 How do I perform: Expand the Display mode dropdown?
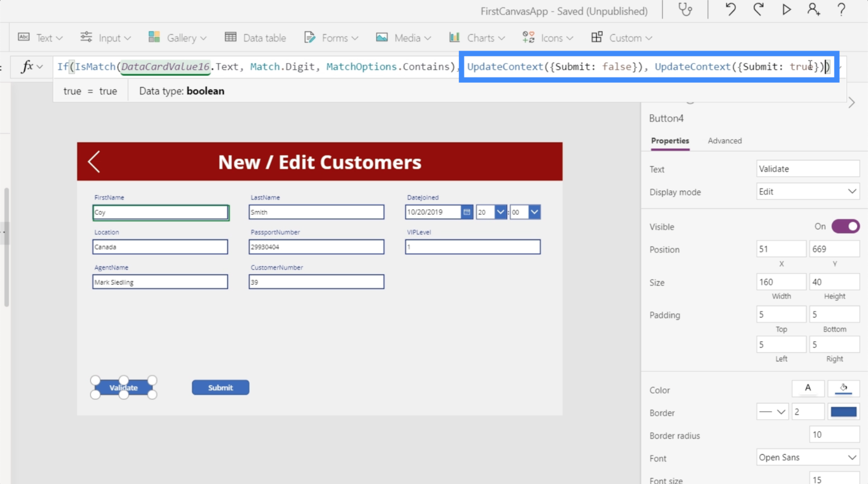808,192
